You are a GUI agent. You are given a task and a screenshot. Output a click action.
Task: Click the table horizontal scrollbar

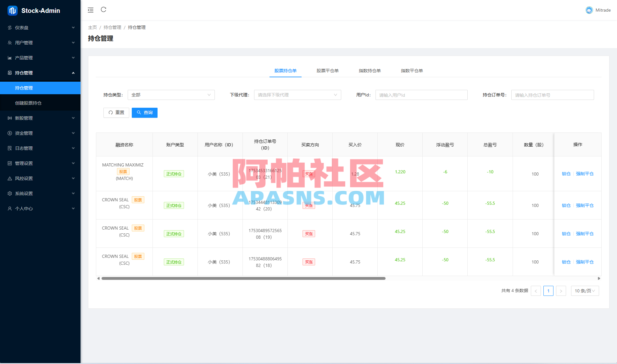[x=243, y=278]
